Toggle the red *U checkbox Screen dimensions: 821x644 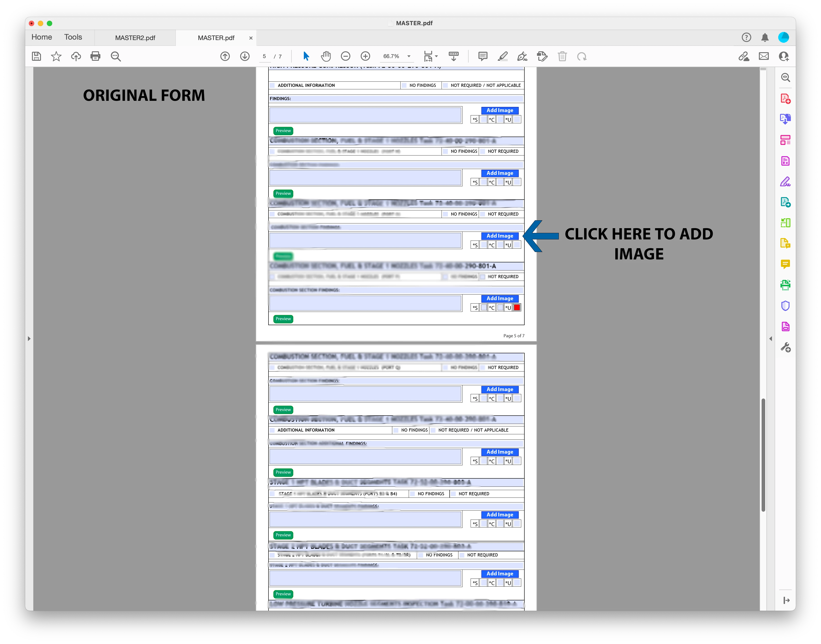(x=517, y=308)
